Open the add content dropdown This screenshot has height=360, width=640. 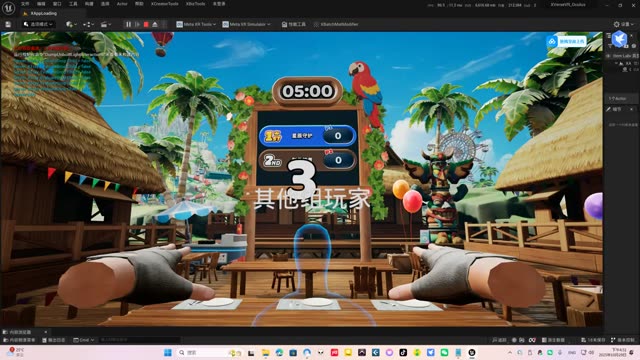(71, 24)
